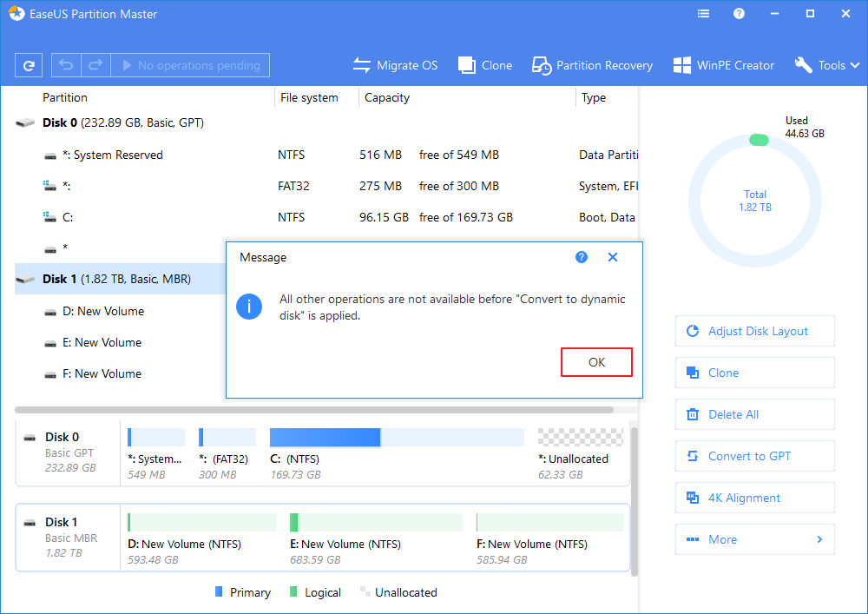Open the title bar list menu icon

point(704,14)
